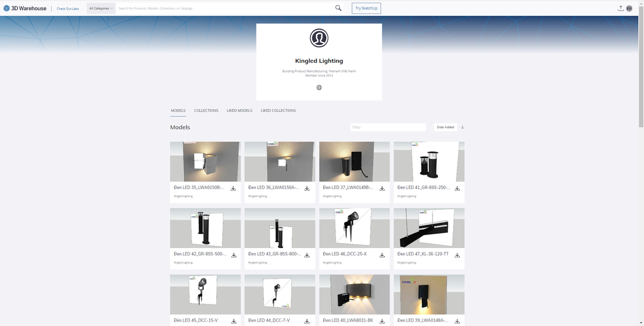The image size is (644, 326).
Task: Download Đèn LED 47_KL-36-120-TT model
Action: [x=457, y=255]
